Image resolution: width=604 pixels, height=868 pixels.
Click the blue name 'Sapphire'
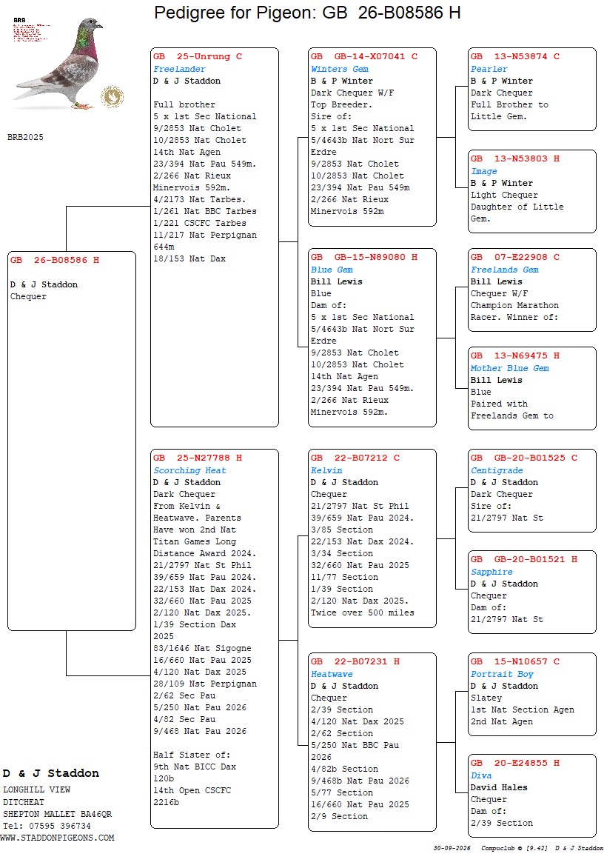tap(491, 572)
